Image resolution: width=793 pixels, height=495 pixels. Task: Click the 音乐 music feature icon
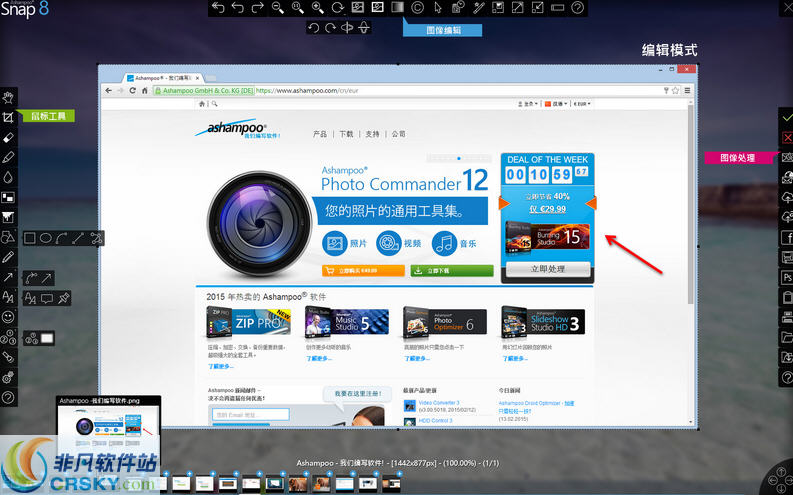(444, 243)
